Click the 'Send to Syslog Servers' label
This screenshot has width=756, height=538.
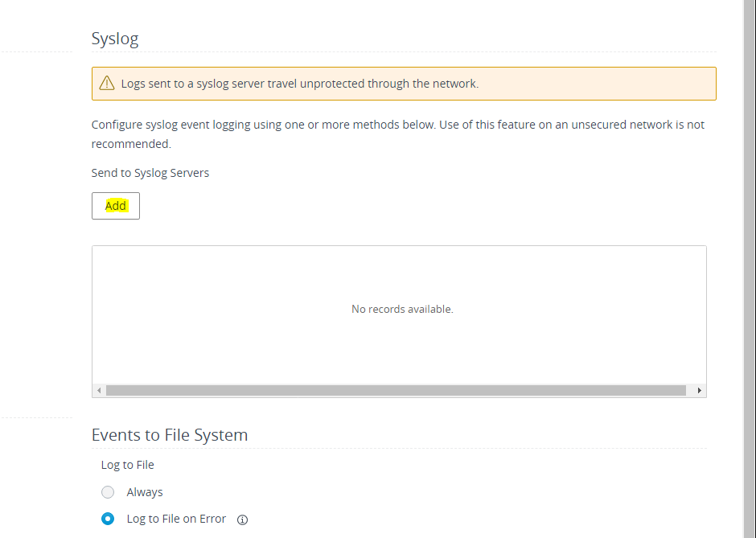150,173
